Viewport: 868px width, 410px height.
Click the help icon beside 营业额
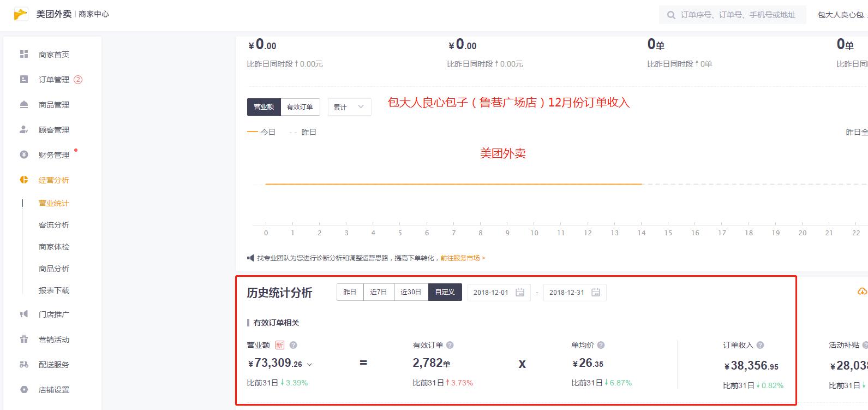(293, 345)
